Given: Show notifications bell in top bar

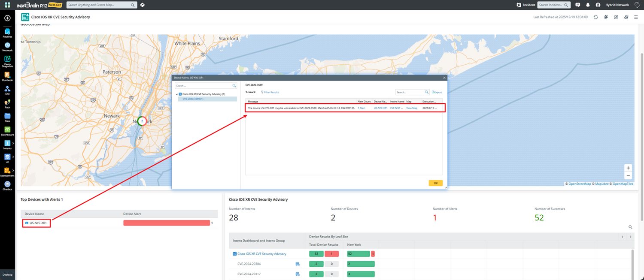Looking at the screenshot, I should (588, 5).
